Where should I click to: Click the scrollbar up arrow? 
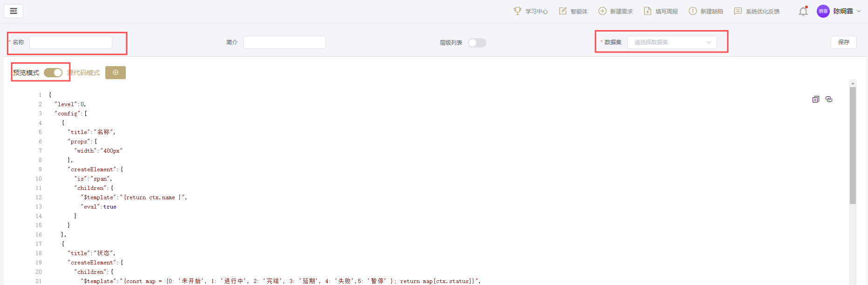click(853, 83)
